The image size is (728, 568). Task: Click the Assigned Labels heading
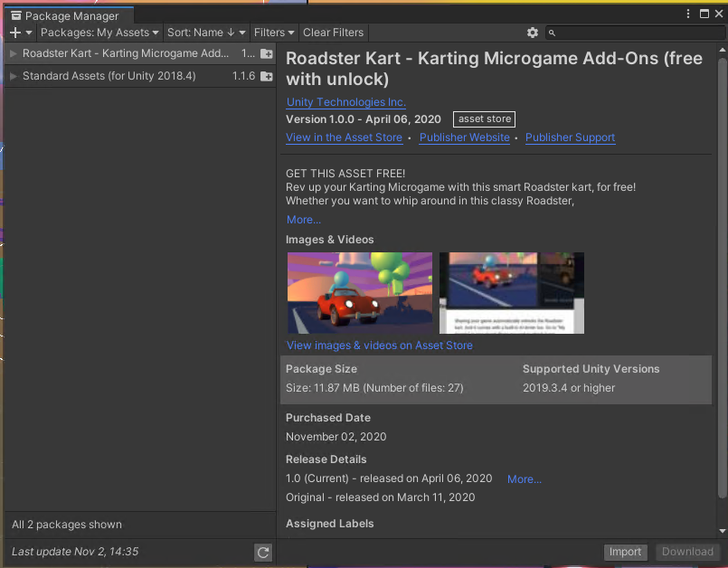330,524
